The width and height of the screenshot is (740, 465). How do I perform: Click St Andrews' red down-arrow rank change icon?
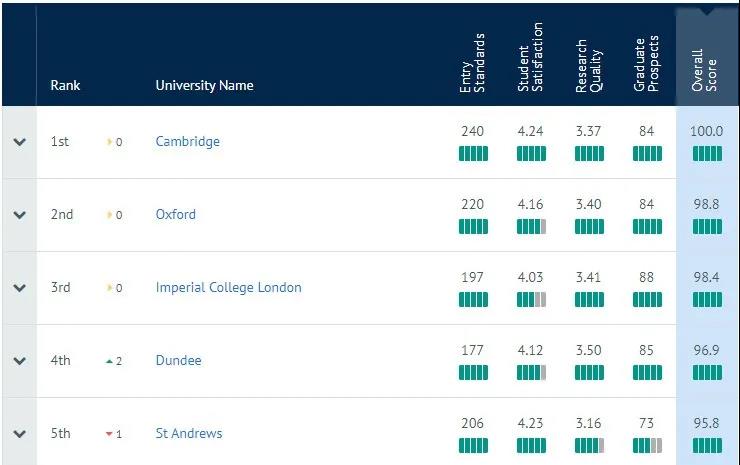pos(109,434)
